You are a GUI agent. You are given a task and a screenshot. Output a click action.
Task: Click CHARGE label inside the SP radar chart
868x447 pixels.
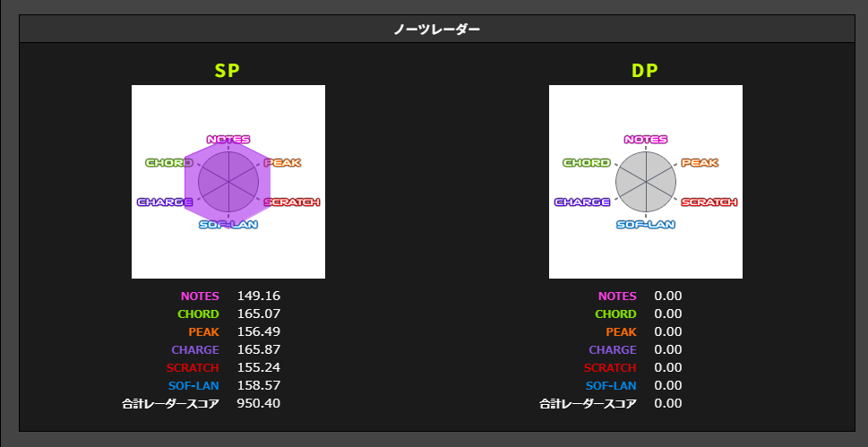point(165,202)
